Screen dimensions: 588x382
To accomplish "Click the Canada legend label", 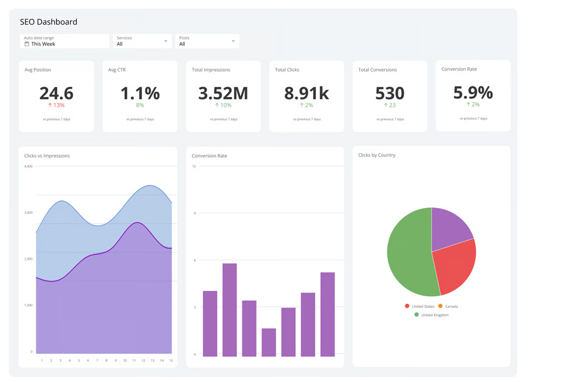I will [x=452, y=306].
